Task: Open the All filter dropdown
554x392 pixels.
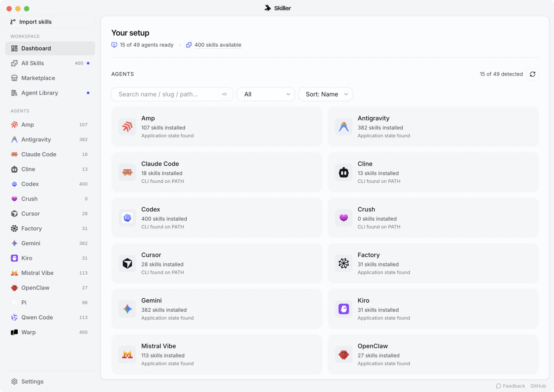Action: click(266, 94)
